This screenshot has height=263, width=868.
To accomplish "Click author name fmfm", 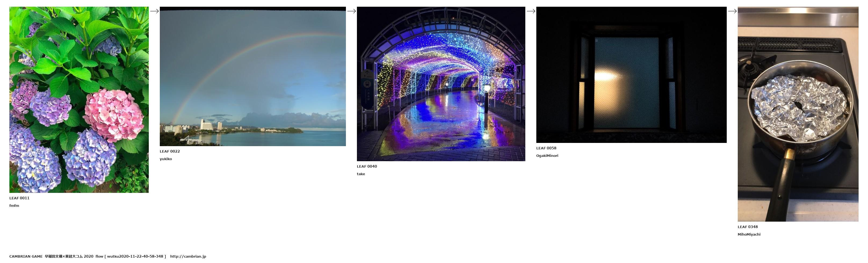I will pyautogui.click(x=14, y=206).
